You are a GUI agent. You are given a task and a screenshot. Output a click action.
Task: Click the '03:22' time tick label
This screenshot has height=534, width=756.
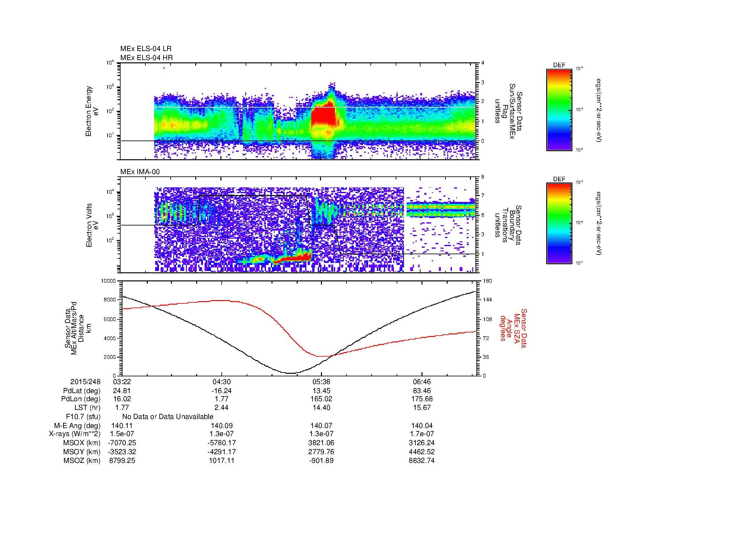[x=122, y=382]
